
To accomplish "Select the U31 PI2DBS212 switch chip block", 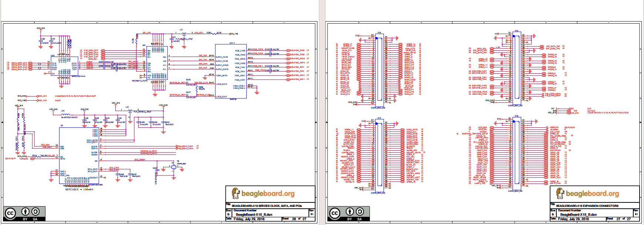I will (157, 63).
